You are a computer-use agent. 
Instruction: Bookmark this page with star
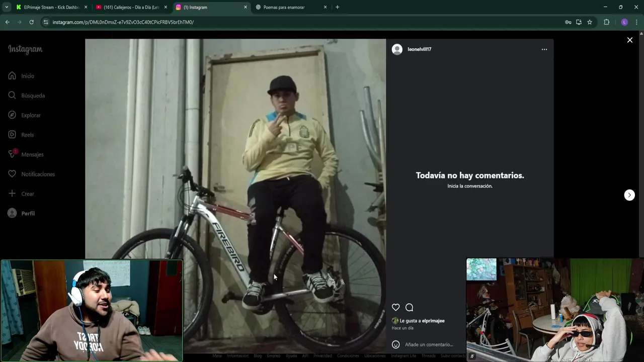pos(590,22)
